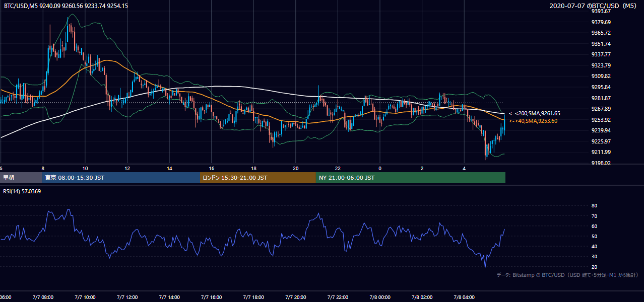The width and height of the screenshot is (644, 302).
Task: Click the 9309.82 price axis label
Action: pyautogui.click(x=601, y=76)
